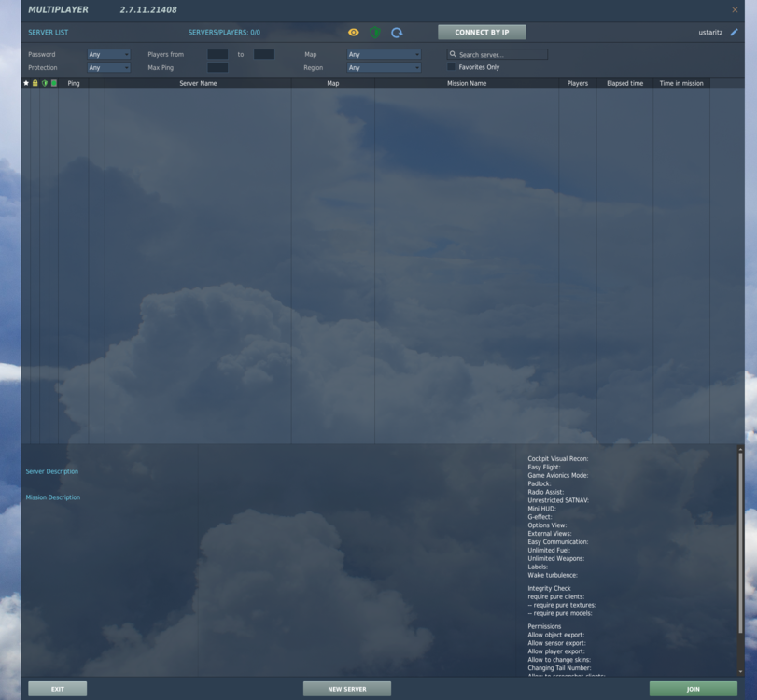Click Cockpit Visual Recon setting text
This screenshot has width=757, height=700.
click(x=557, y=458)
